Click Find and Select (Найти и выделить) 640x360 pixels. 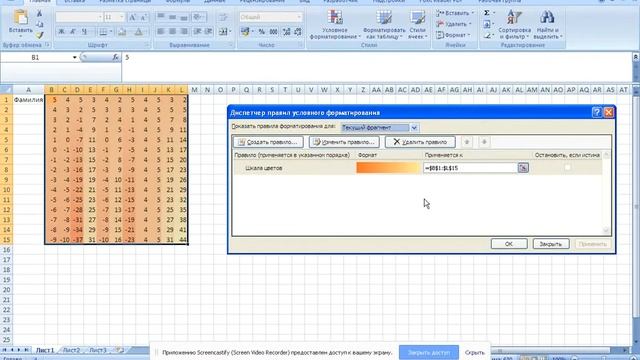547,24
